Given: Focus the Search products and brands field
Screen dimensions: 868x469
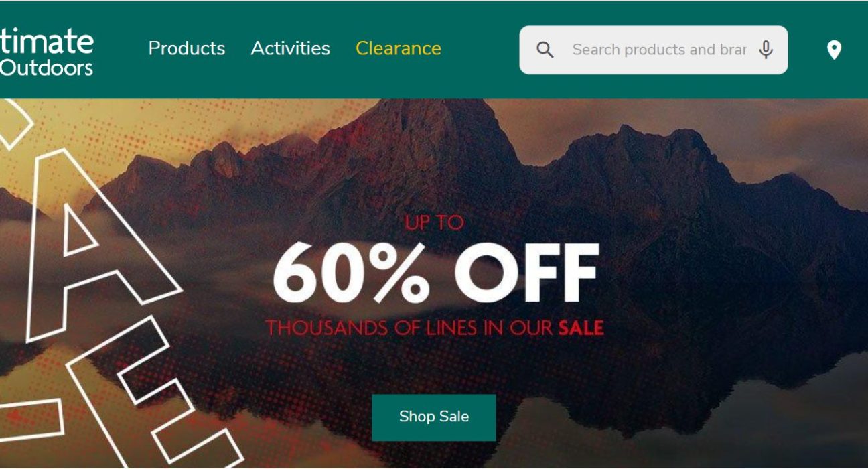Looking at the screenshot, I should (659, 50).
